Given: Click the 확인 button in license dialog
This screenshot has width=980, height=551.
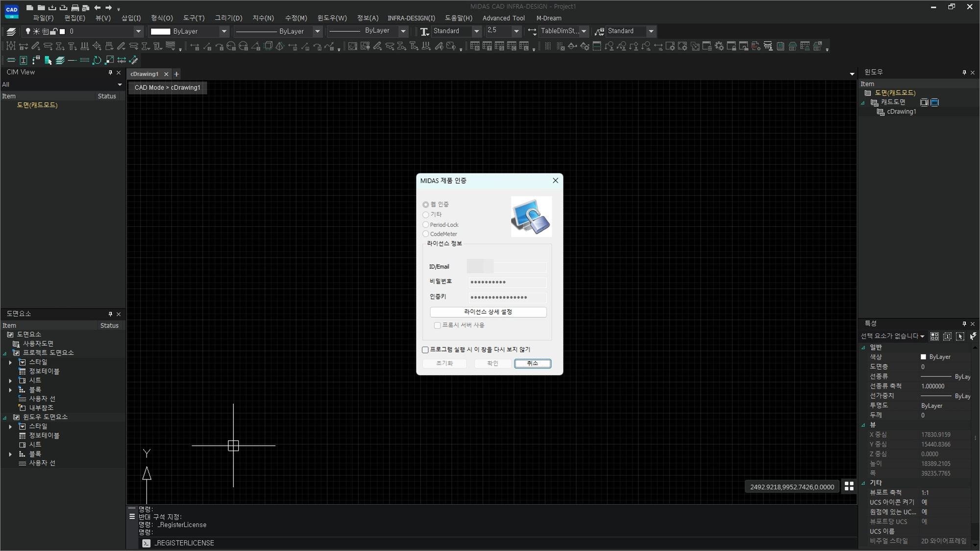Looking at the screenshot, I should pos(492,363).
